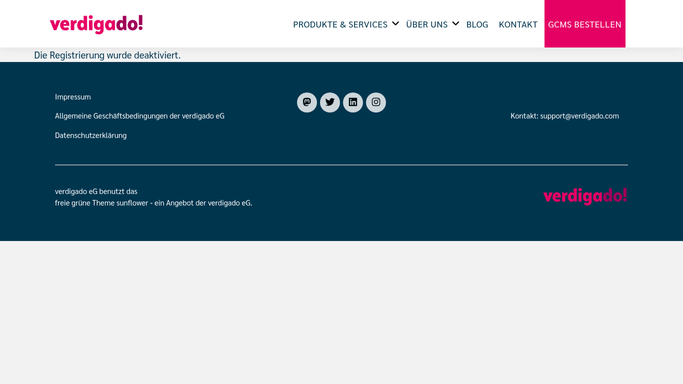Screen dimensions: 683x384
Task: Click support@verdigado.com email link
Action: pyautogui.click(x=579, y=116)
